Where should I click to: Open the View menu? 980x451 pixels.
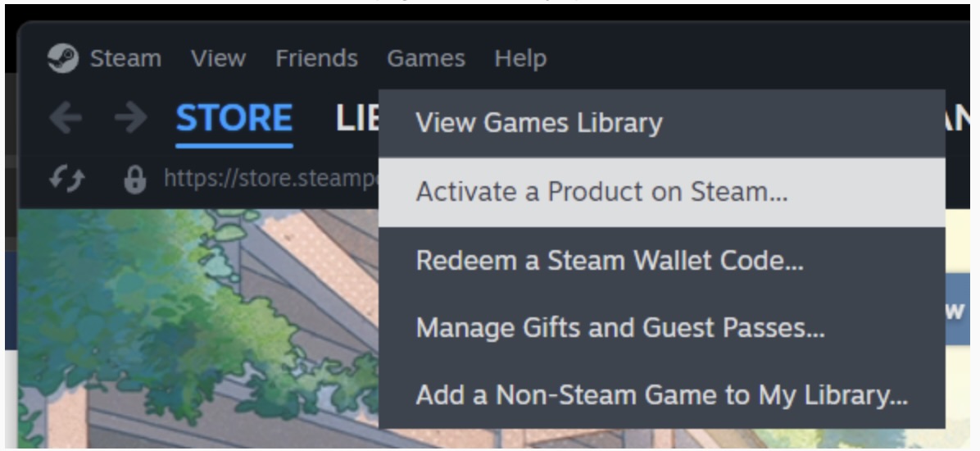tap(218, 59)
